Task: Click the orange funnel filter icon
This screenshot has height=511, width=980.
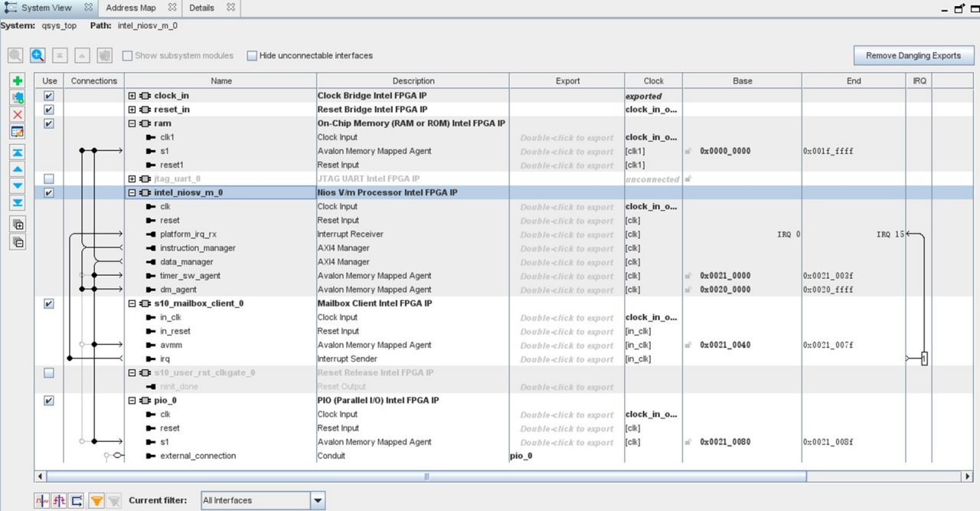Action: [x=96, y=501]
